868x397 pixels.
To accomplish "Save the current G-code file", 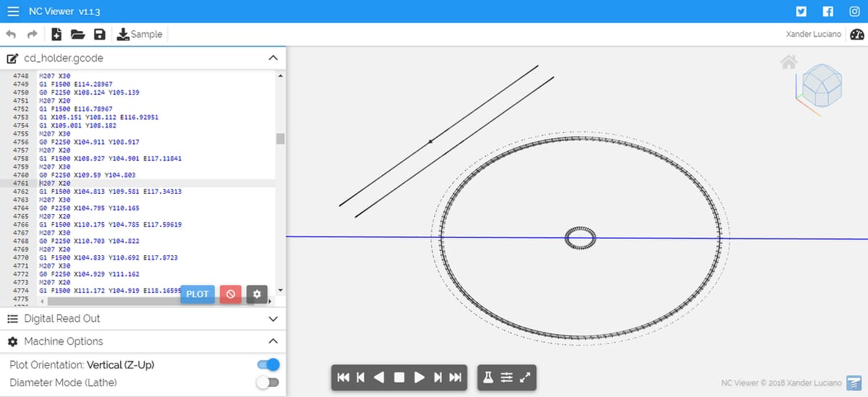I will (x=100, y=34).
